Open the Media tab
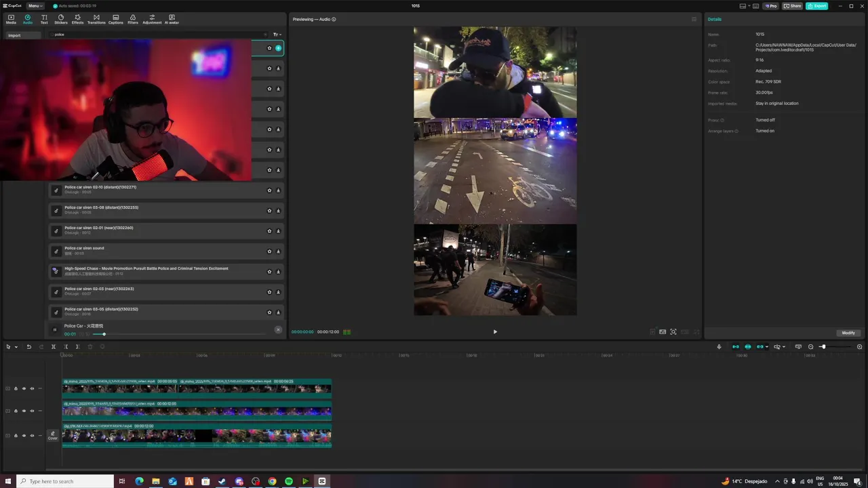This screenshot has height=488, width=868. tap(11, 19)
